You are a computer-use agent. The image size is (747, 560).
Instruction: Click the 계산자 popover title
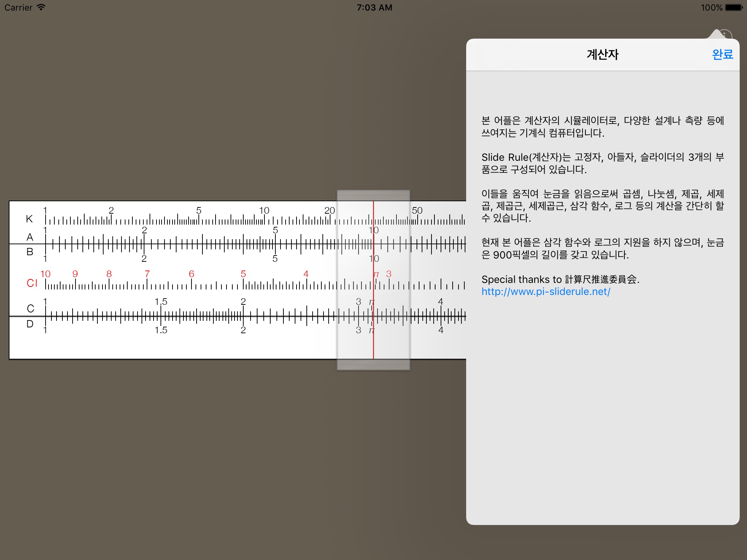(x=603, y=55)
